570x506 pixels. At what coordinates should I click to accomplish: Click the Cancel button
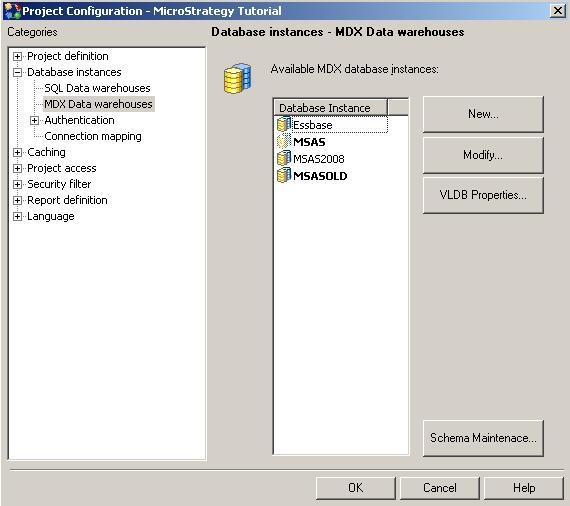pyautogui.click(x=439, y=488)
